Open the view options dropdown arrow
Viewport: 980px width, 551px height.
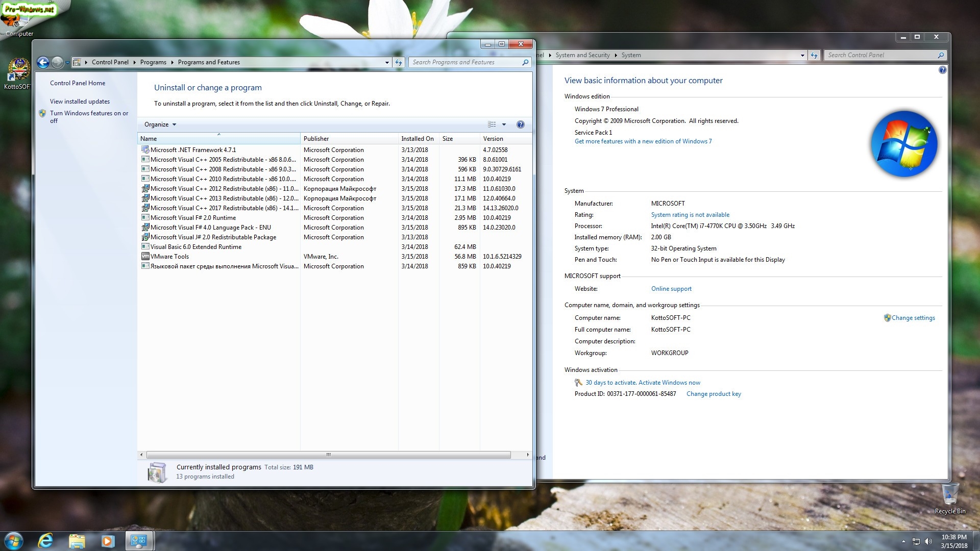click(504, 124)
